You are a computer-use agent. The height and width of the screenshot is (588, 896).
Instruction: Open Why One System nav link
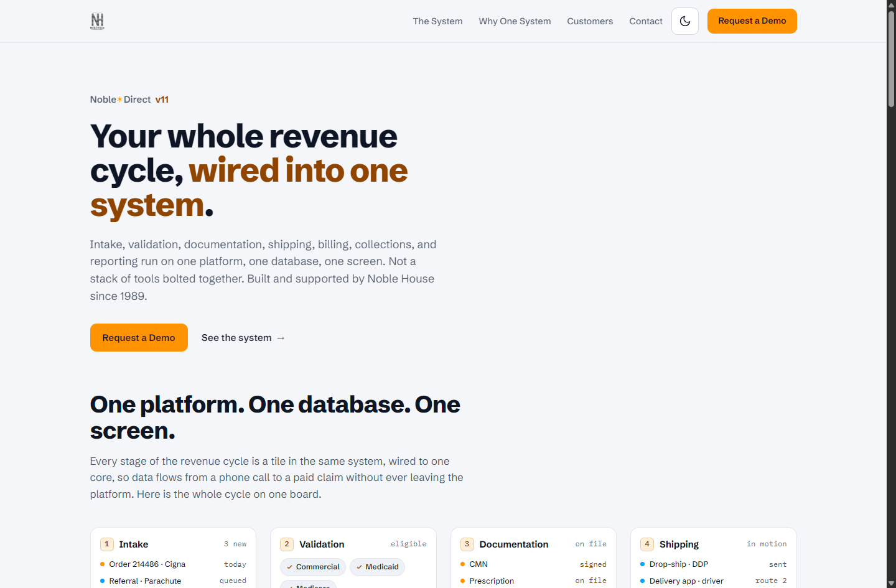point(515,21)
